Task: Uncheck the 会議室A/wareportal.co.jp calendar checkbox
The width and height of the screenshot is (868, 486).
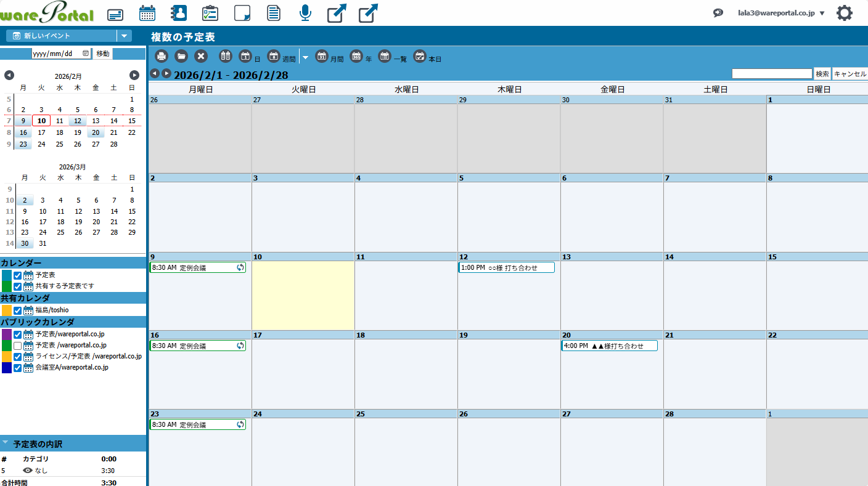Action: tap(18, 368)
